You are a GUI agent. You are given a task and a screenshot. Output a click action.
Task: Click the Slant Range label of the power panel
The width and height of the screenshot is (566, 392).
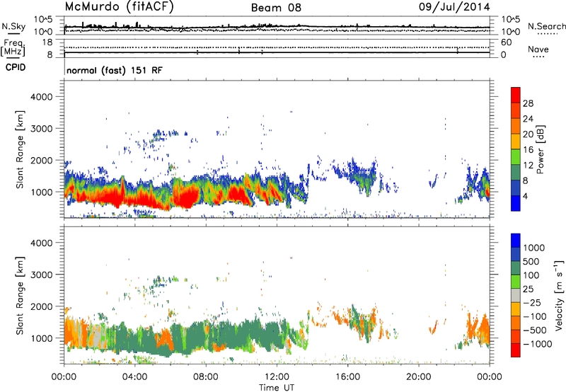20,149
